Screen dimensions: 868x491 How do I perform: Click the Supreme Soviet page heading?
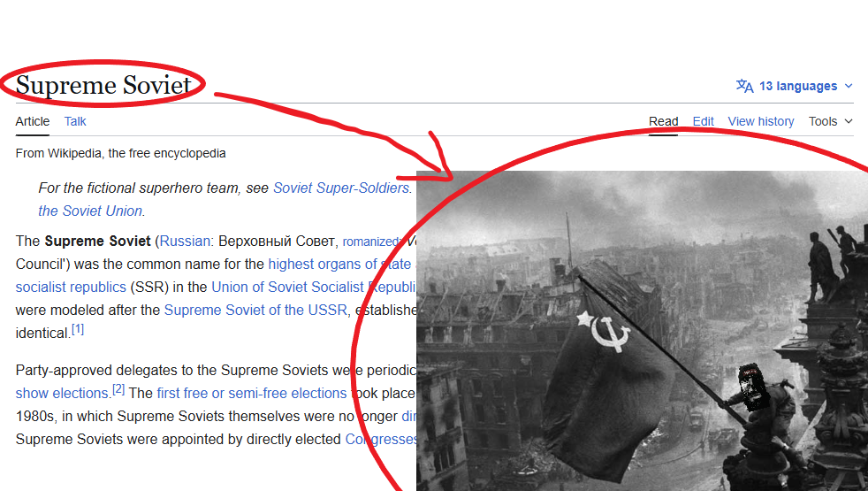pyautogui.click(x=103, y=85)
